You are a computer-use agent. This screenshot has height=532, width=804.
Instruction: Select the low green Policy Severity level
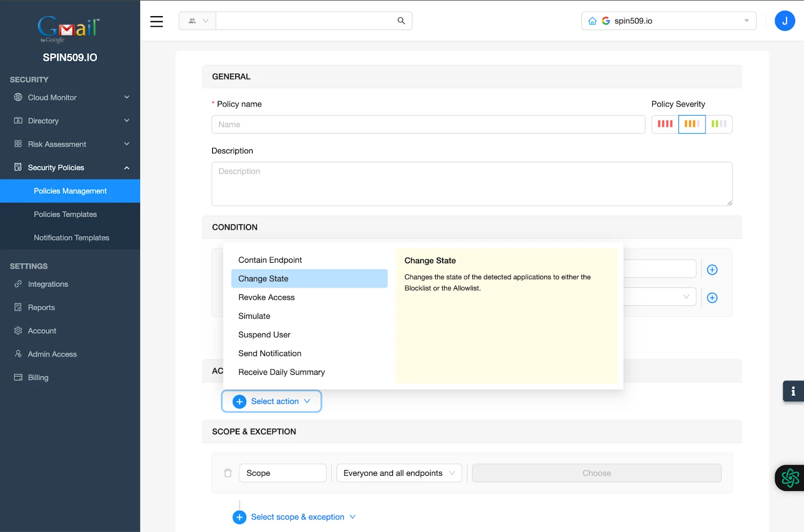pos(720,124)
